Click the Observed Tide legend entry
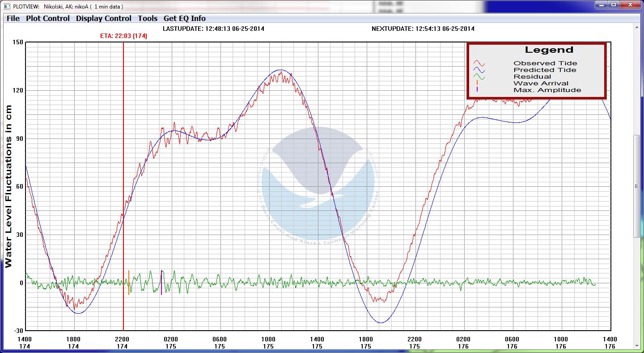The width and height of the screenshot is (644, 353). click(545, 63)
